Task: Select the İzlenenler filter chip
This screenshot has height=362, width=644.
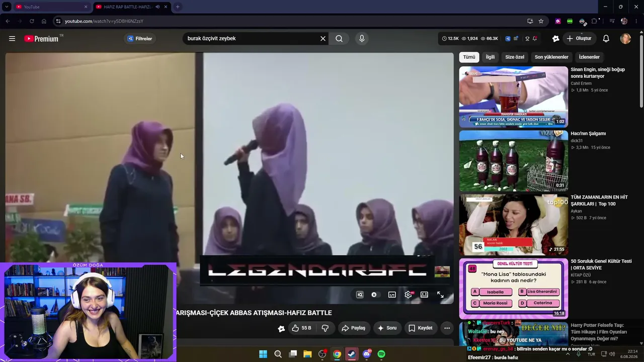Action: 589,57
